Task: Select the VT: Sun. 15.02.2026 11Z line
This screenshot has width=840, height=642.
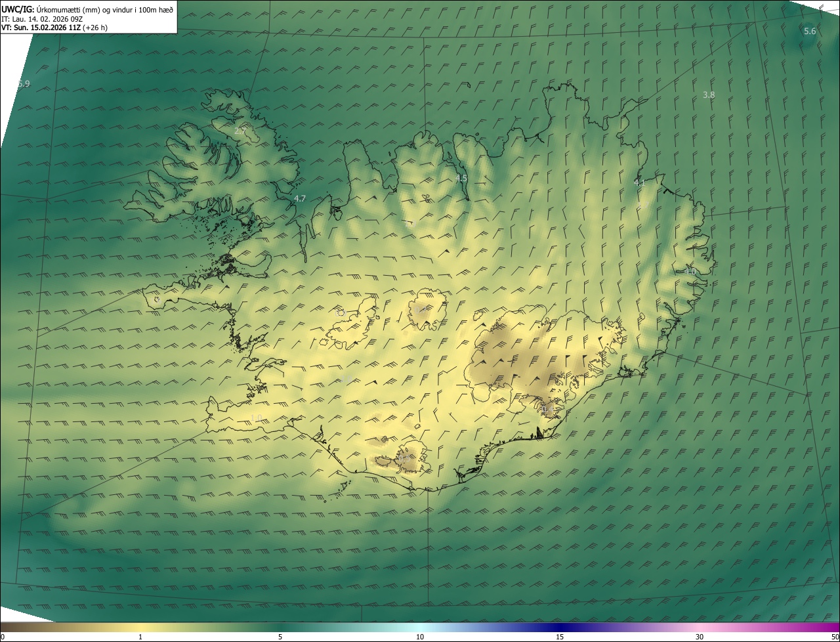Action: 54,28
